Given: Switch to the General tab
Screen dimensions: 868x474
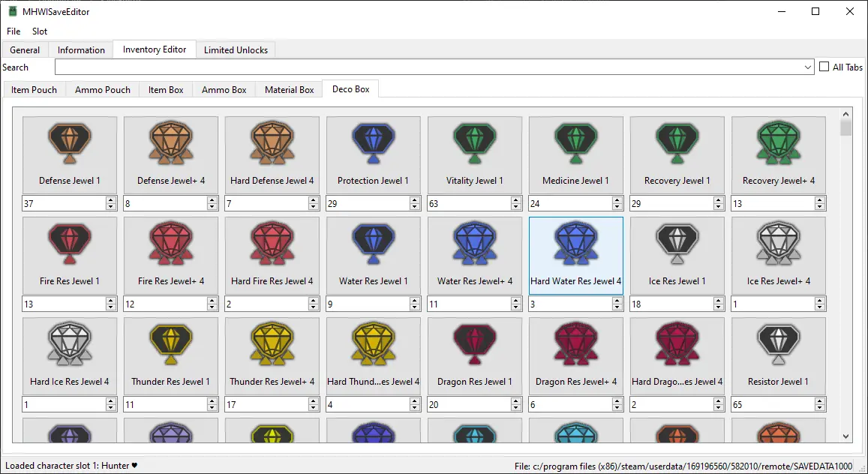Looking at the screenshot, I should pyautogui.click(x=25, y=49).
